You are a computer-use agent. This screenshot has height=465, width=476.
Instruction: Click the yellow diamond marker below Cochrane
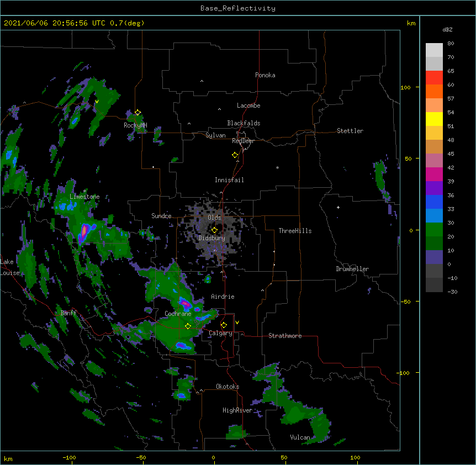[188, 326]
